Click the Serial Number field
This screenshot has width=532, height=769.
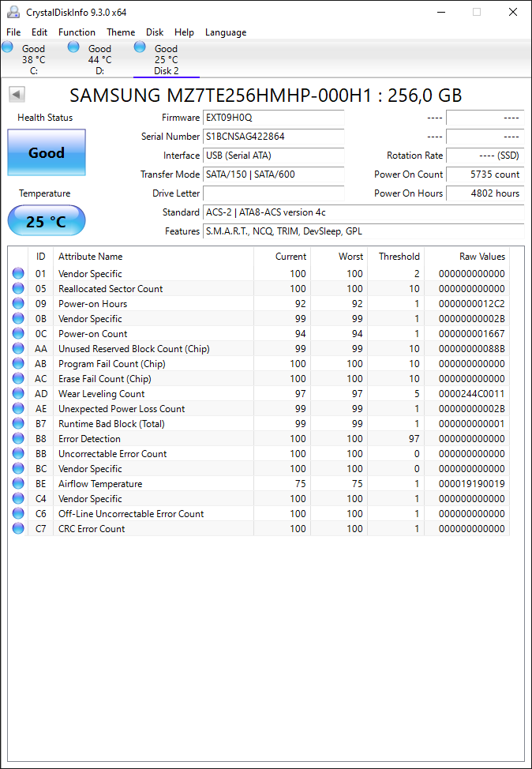(274, 137)
